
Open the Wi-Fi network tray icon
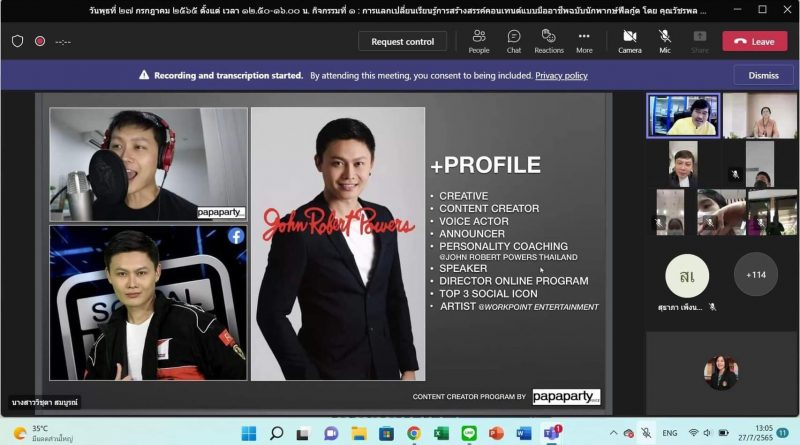point(693,433)
